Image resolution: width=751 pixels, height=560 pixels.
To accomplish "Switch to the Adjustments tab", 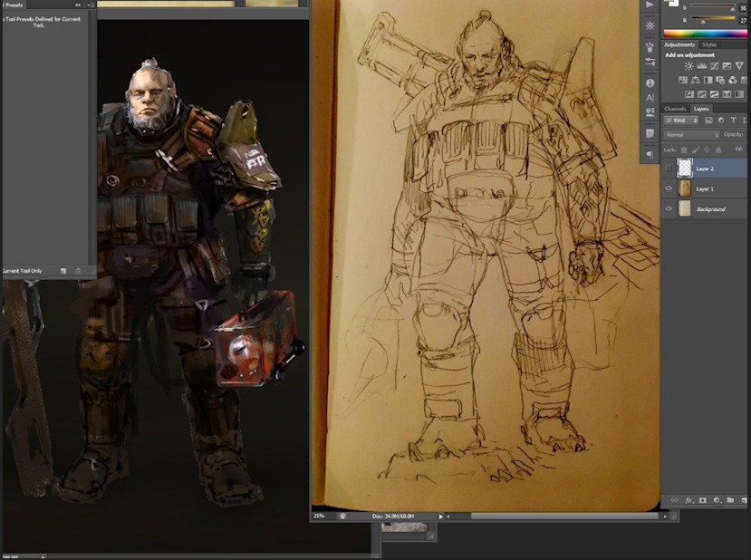I will (679, 44).
